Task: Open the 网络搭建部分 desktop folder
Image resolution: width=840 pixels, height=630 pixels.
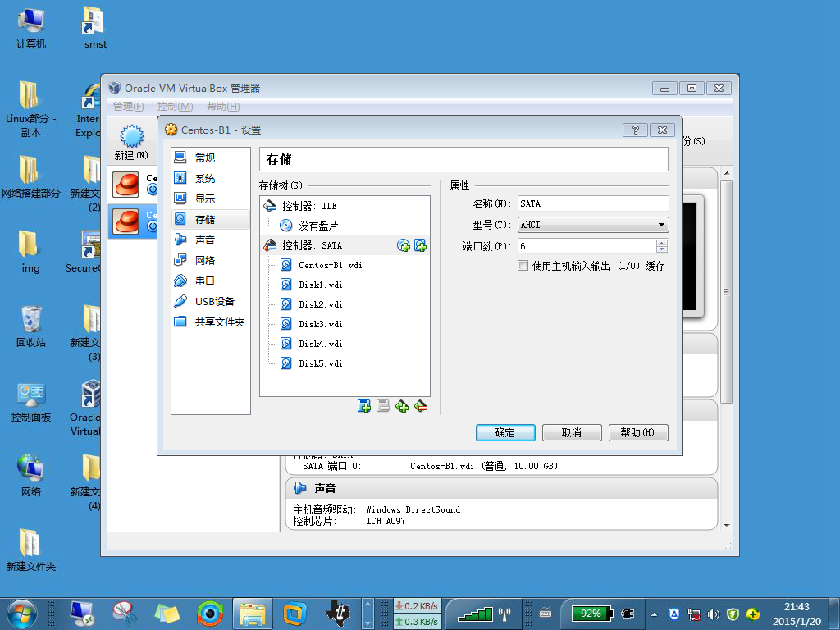Action: point(30,177)
